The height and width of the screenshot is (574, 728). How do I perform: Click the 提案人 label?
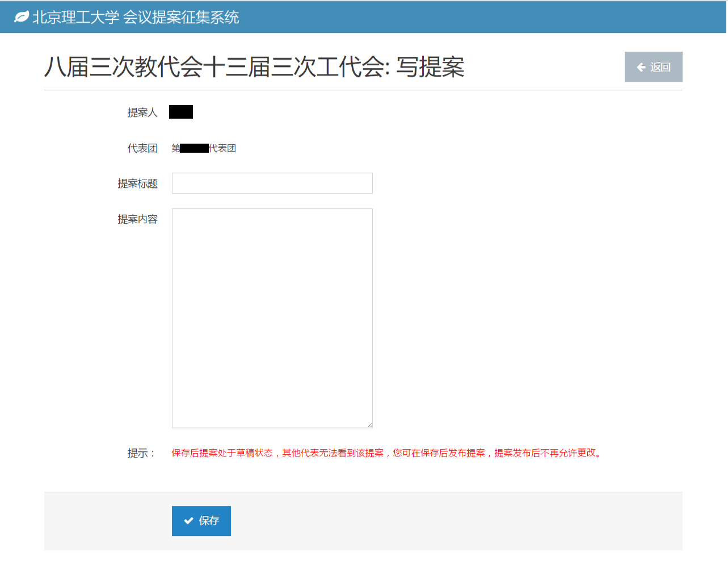click(142, 112)
